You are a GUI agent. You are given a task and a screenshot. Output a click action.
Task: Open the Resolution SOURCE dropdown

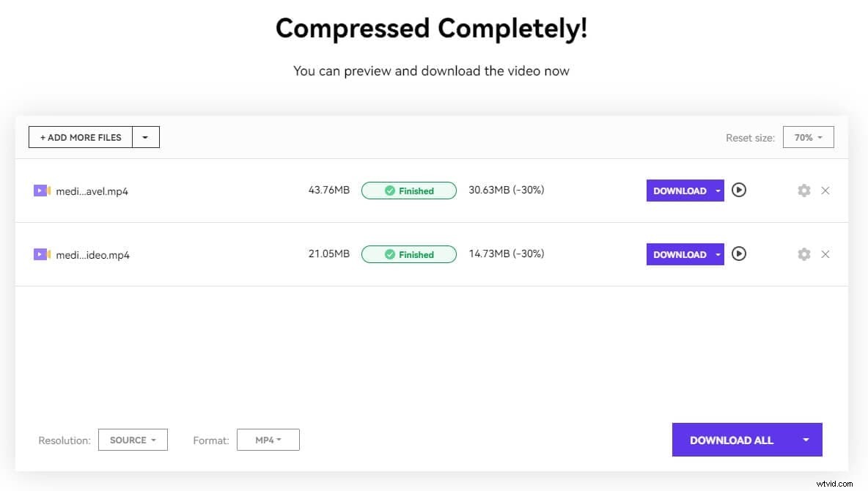pyautogui.click(x=133, y=440)
